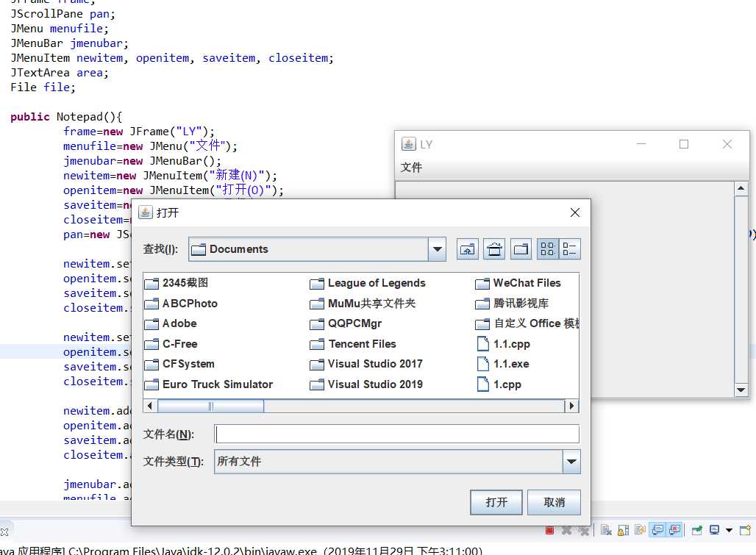Toggle show console on standard out
Viewport: 756px width, 555px height.
[x=657, y=531]
